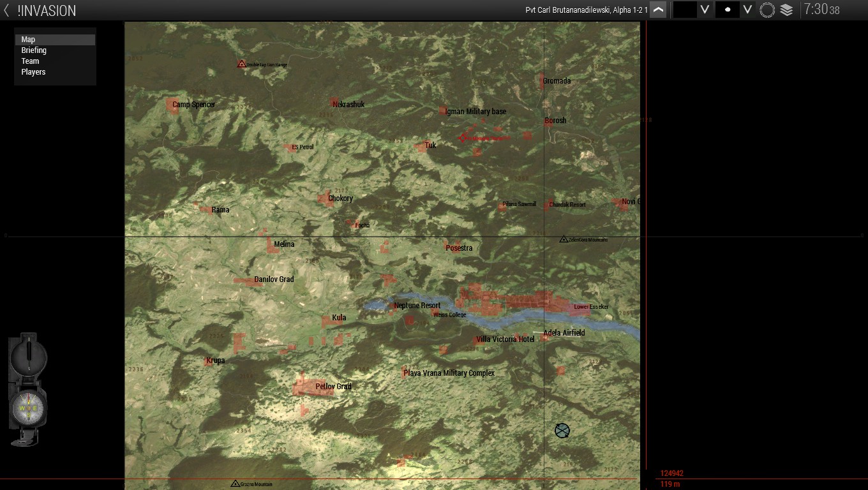Click the Chardak Resort map label
Image resolution: width=868 pixels, height=490 pixels.
[x=567, y=205]
